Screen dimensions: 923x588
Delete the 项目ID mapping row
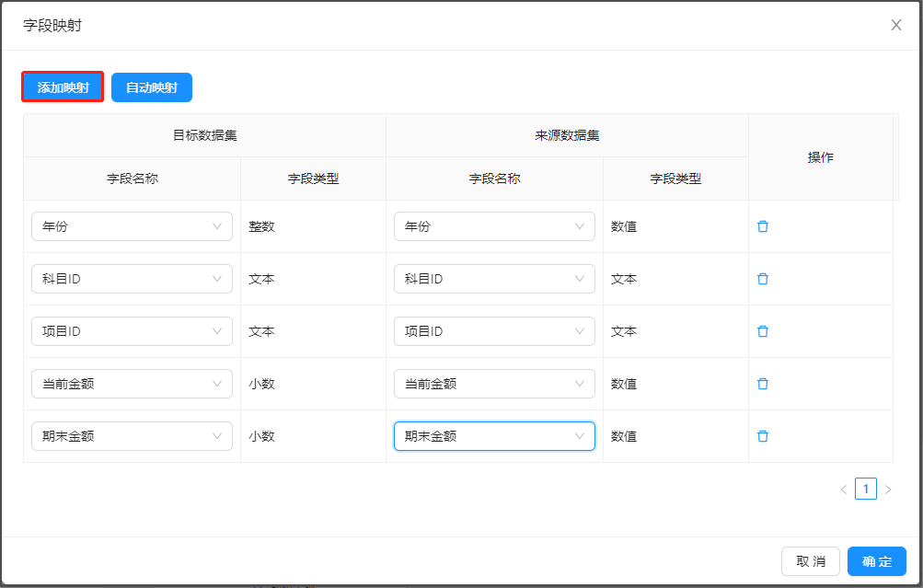(762, 331)
